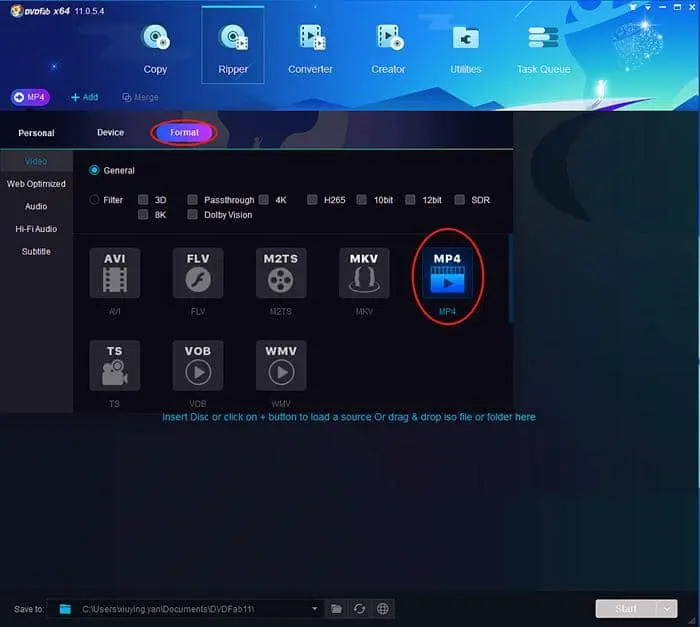
Task: Click the shirt skin icon in title bar
Action: pyautogui.click(x=633, y=8)
